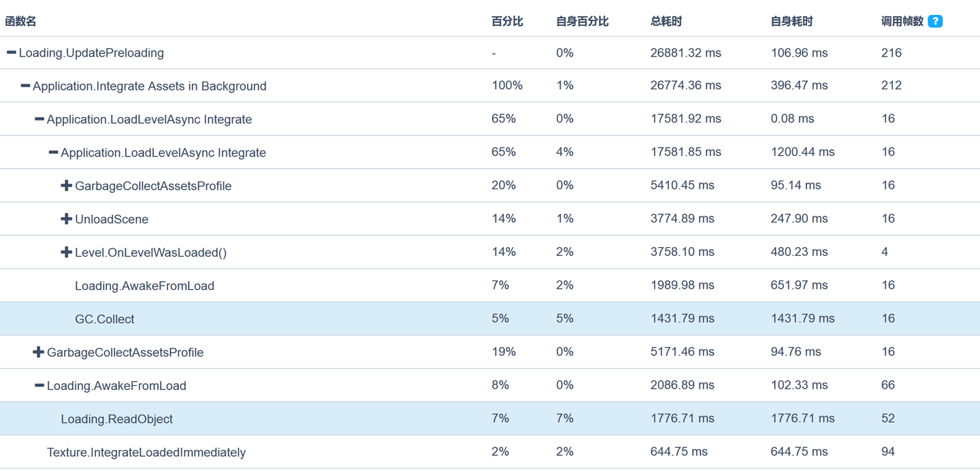Expand the GarbageCollectAssetsProfile node at 20%
This screenshot has height=471, width=980.
click(x=67, y=186)
